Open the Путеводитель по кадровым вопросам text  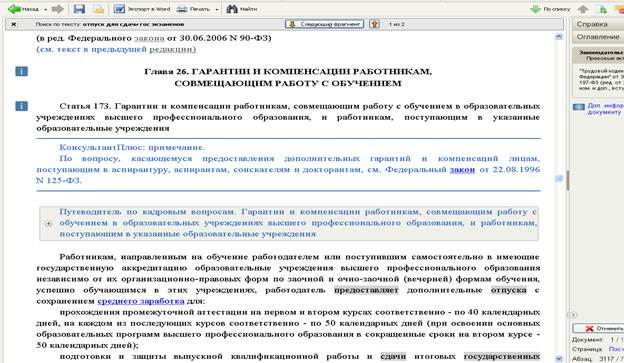[298, 223]
